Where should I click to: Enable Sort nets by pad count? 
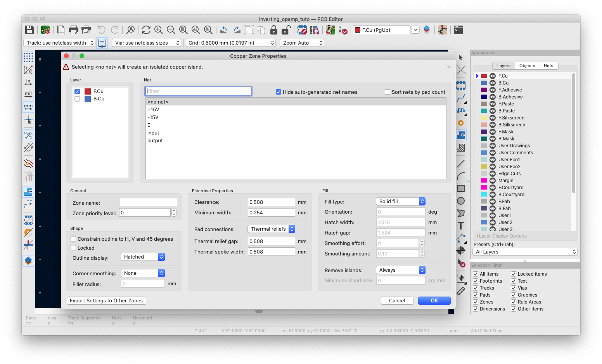point(387,92)
